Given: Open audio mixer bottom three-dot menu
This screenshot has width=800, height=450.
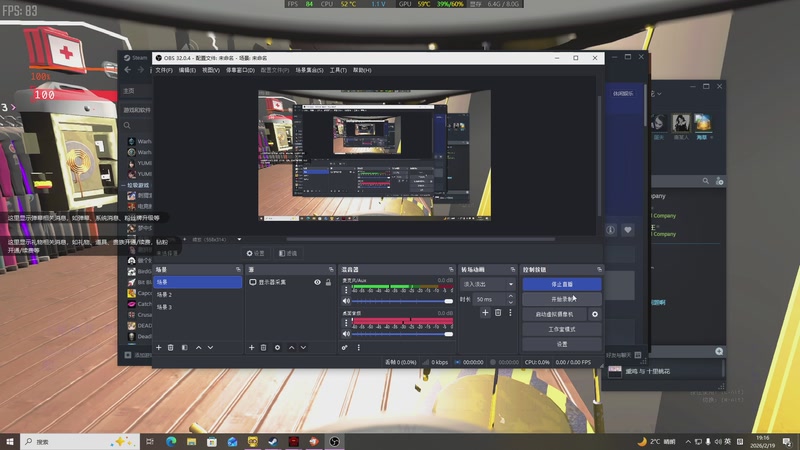Looking at the screenshot, I should coord(359,347).
